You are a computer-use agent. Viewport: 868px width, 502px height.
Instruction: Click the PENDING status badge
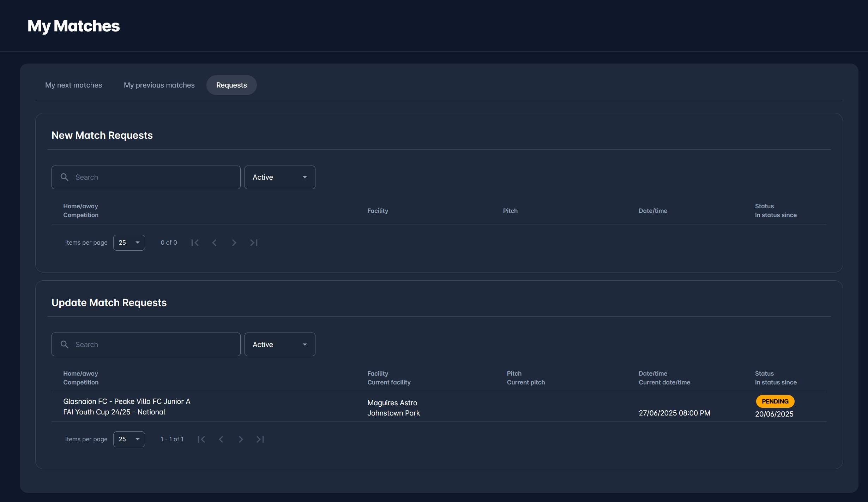point(775,401)
